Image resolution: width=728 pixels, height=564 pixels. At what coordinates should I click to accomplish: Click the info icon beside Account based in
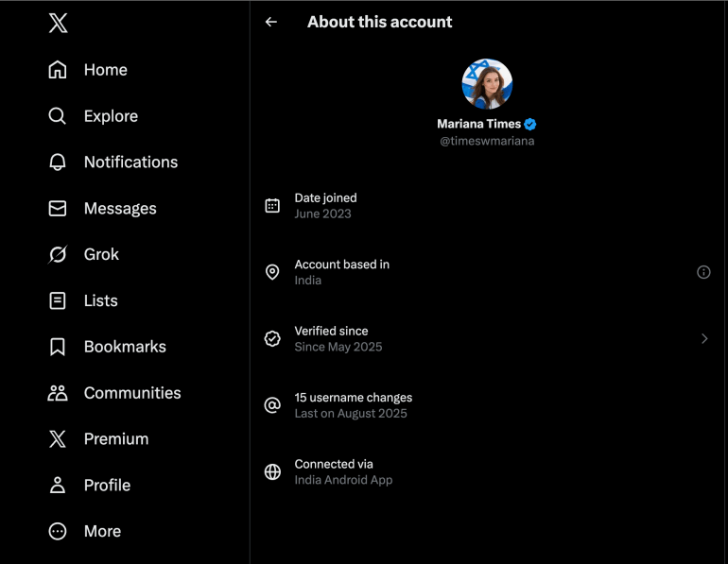point(703,272)
